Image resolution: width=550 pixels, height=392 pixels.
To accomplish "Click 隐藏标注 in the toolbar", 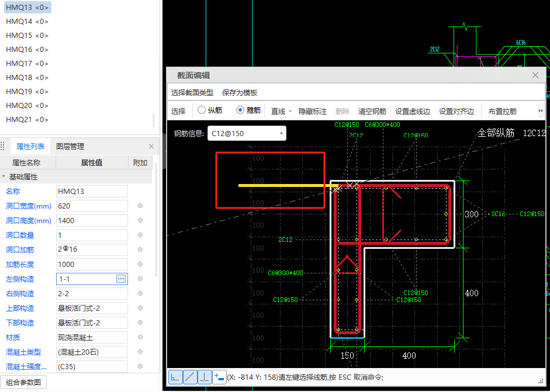I will tap(313, 111).
